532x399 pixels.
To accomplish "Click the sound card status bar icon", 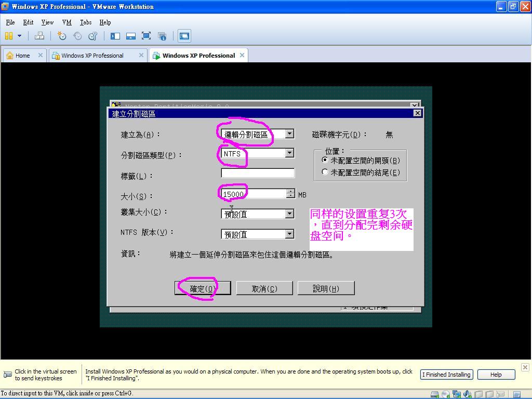I will click(x=467, y=394).
